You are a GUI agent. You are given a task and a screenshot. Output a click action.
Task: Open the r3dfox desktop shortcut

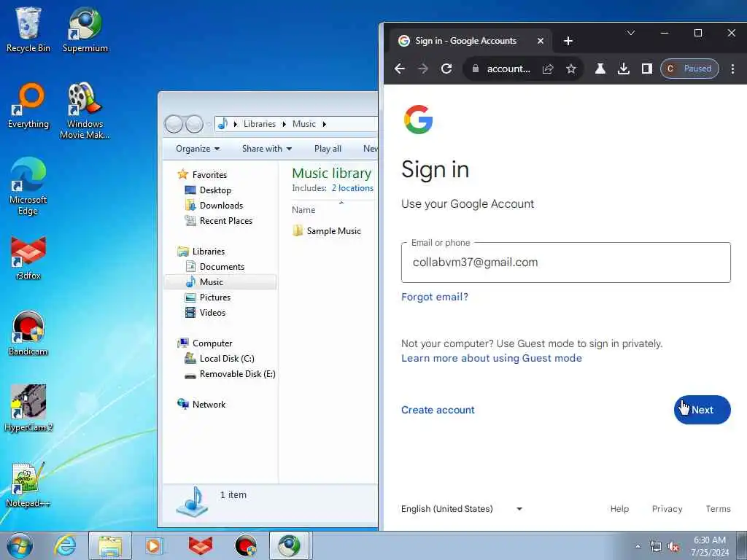pyautogui.click(x=28, y=257)
